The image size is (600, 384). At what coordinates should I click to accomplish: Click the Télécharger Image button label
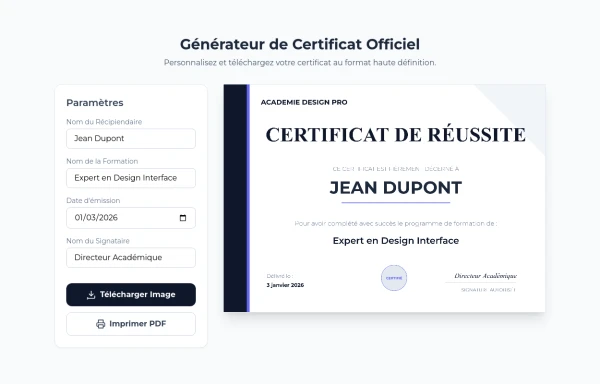[138, 295]
